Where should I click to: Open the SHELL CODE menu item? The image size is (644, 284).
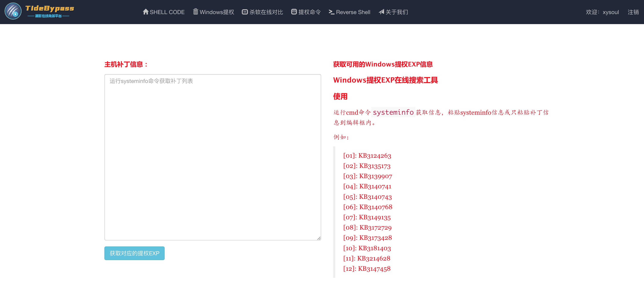pos(167,12)
